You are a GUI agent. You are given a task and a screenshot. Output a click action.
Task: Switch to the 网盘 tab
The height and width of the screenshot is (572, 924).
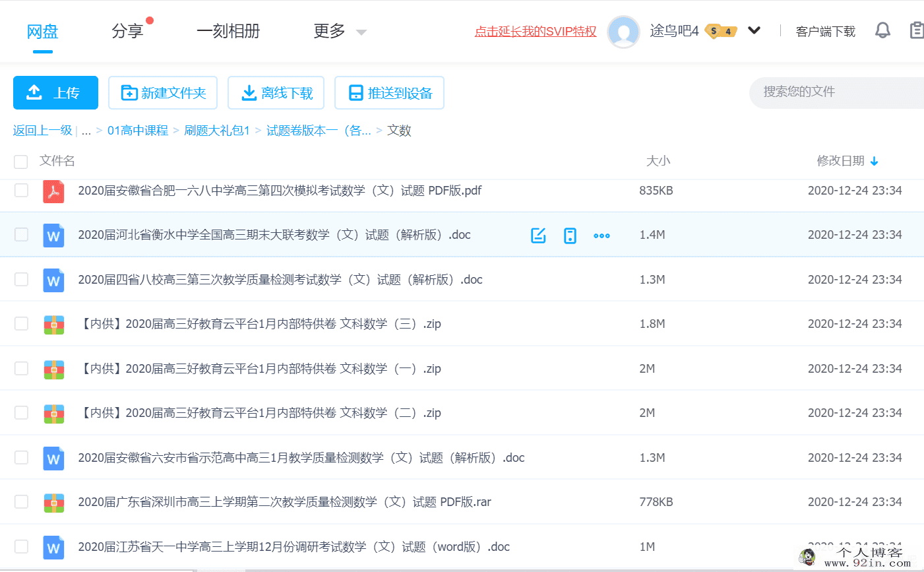[42, 31]
